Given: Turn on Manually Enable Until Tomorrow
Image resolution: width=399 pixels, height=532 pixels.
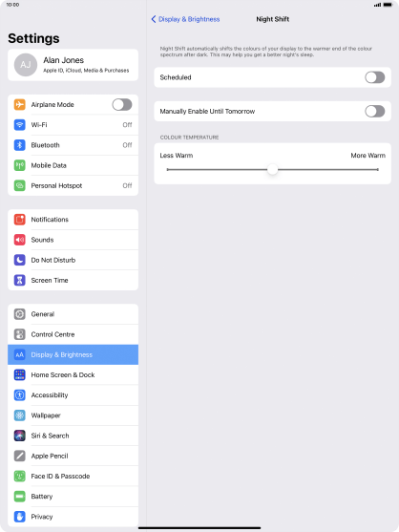Looking at the screenshot, I should pyautogui.click(x=375, y=112).
